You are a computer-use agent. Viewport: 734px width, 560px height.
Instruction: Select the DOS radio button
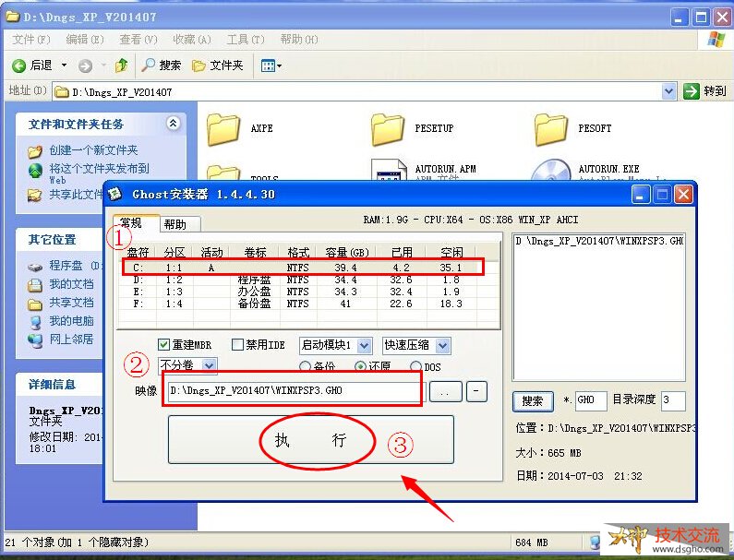415,366
